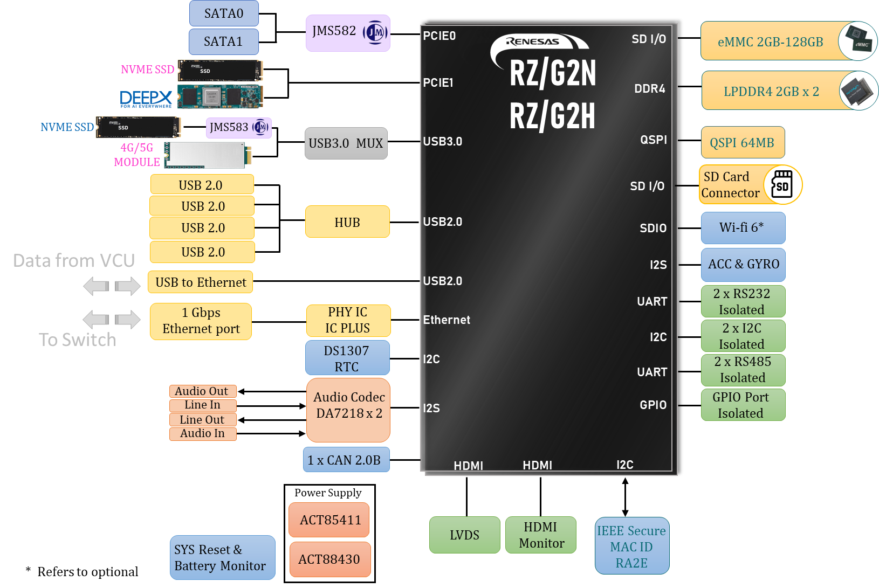This screenshot has width=879, height=588.
Task: Click the 1 x CAN 2.0B block
Action: 346,460
